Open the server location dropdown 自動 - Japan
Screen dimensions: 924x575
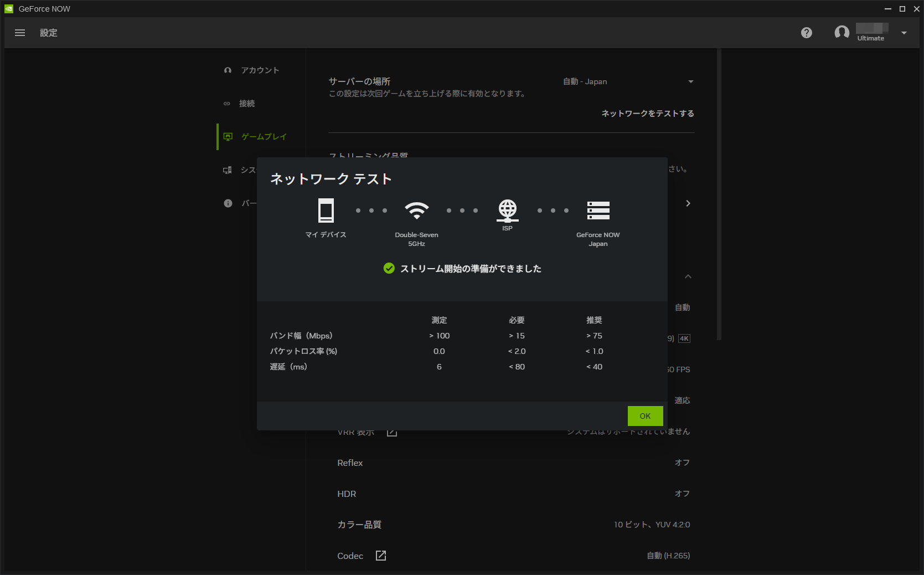click(x=628, y=81)
